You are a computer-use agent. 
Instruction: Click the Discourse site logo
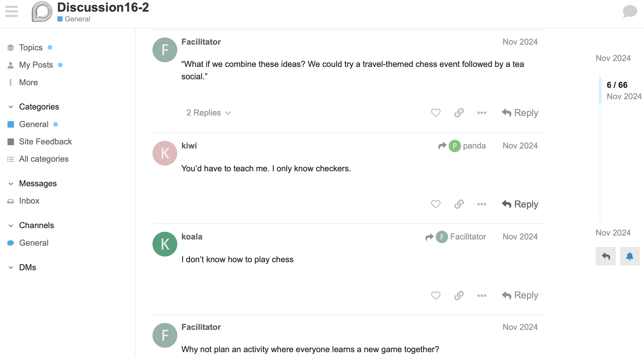coord(42,11)
